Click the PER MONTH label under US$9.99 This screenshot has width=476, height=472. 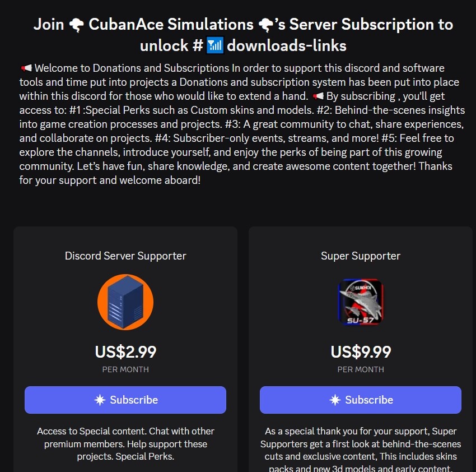[x=361, y=369]
